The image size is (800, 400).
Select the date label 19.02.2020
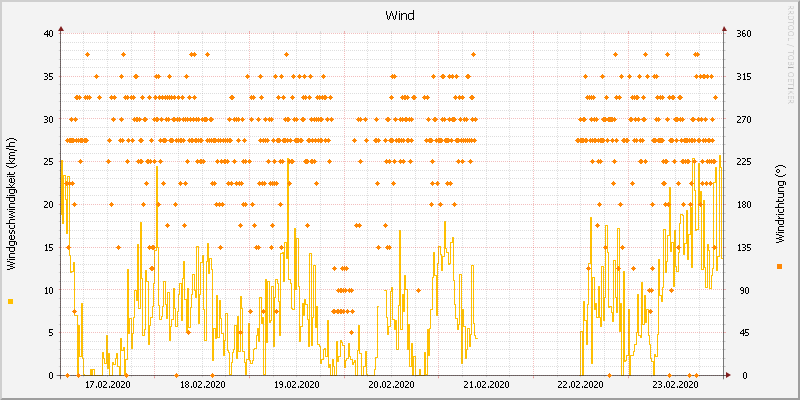point(297,385)
